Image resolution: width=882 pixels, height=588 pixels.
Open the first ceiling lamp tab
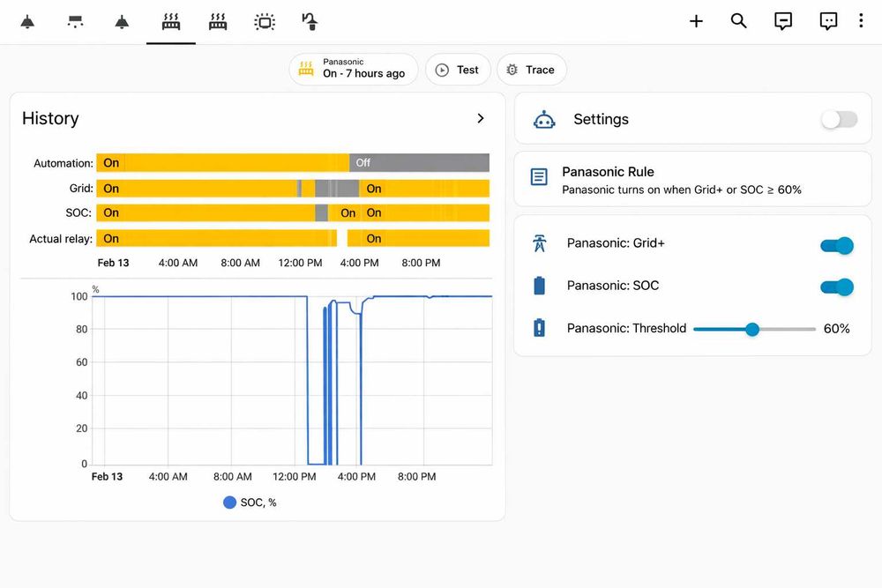(27, 22)
